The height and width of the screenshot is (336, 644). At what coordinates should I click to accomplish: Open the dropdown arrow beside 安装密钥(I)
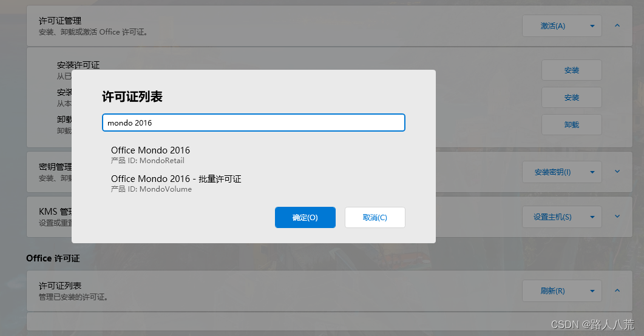pyautogui.click(x=592, y=172)
